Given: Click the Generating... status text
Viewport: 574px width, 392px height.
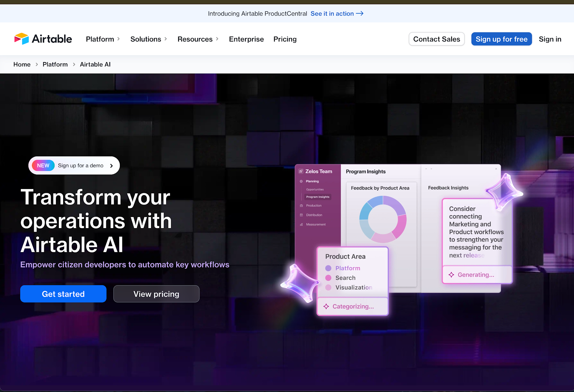Looking at the screenshot, I should pos(476,275).
